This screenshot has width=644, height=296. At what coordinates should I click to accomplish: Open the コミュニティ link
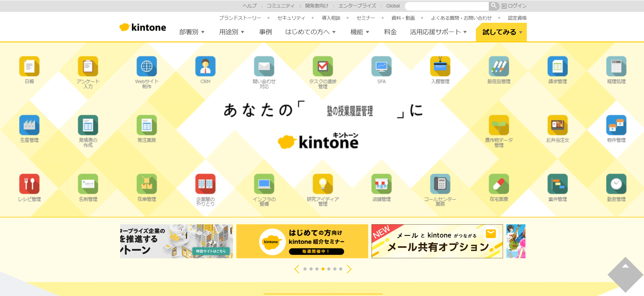point(281,6)
